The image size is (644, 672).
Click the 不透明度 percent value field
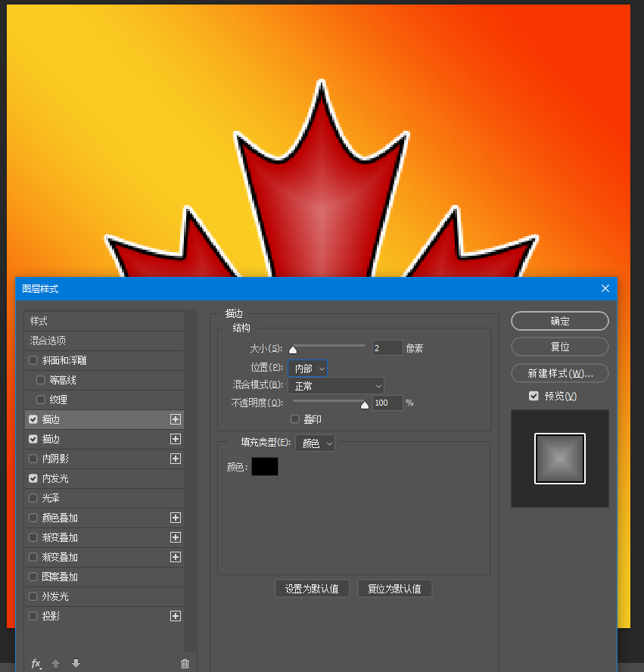coord(387,403)
